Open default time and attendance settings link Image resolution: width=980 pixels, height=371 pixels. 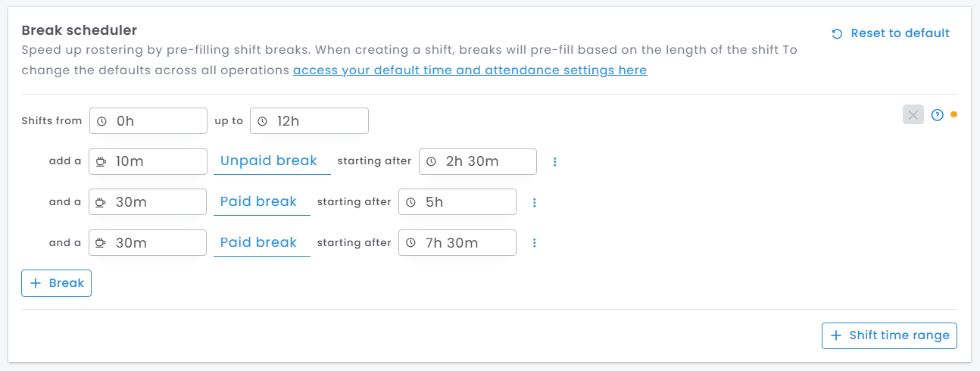pyautogui.click(x=470, y=70)
